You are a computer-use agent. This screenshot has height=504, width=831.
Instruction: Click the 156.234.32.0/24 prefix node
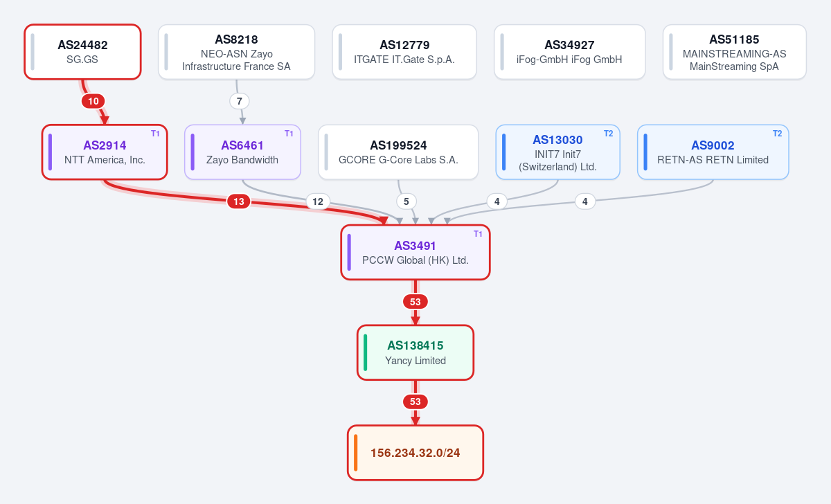point(415,453)
